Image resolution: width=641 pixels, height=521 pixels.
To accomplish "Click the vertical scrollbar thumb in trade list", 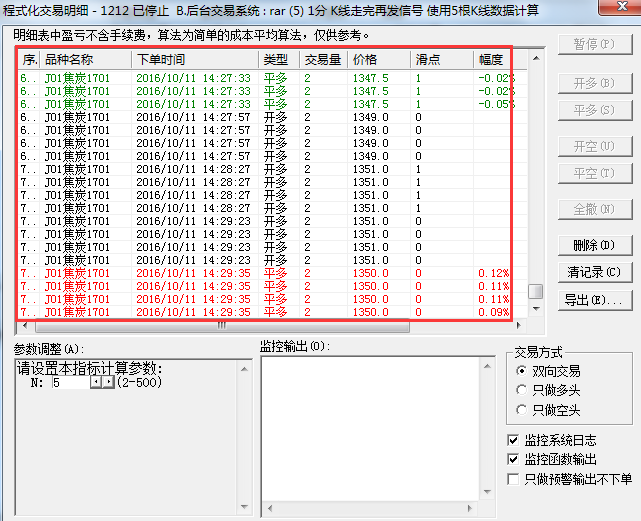I will tap(536, 291).
